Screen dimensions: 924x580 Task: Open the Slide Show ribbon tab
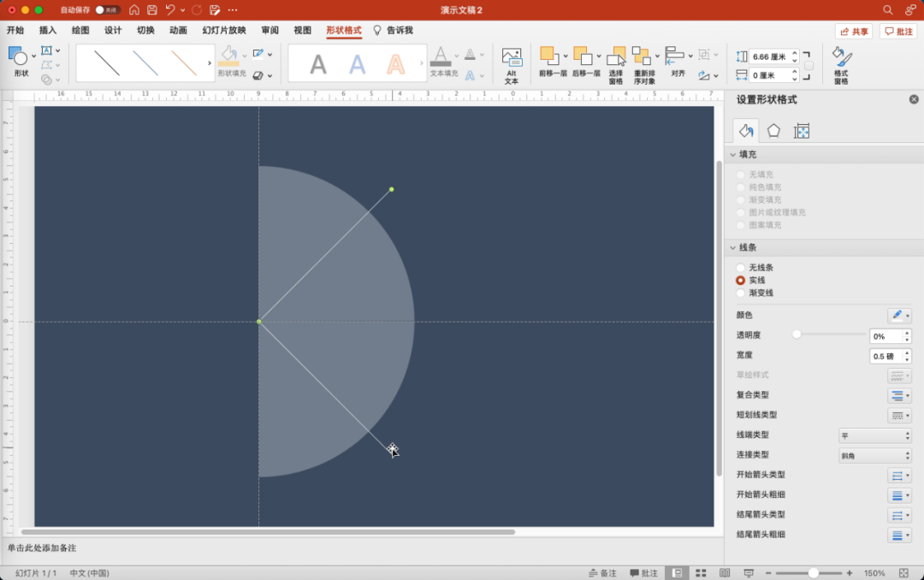[x=224, y=30]
